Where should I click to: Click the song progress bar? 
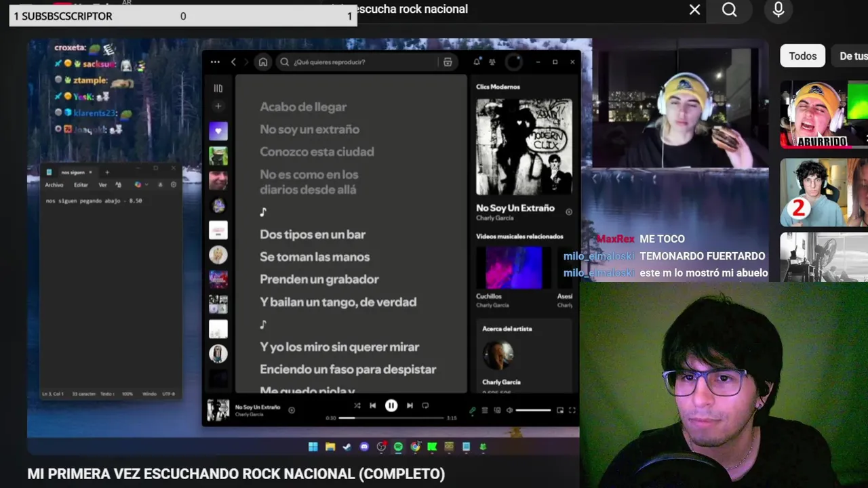coord(391,418)
